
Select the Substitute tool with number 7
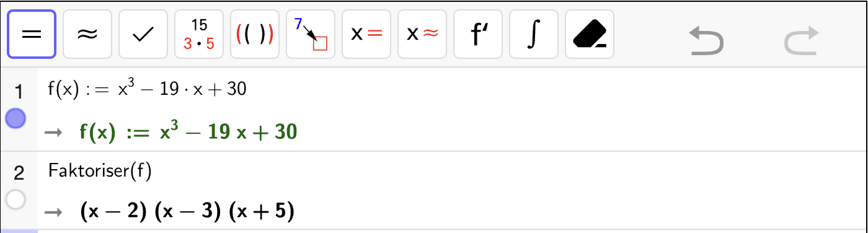point(311,34)
